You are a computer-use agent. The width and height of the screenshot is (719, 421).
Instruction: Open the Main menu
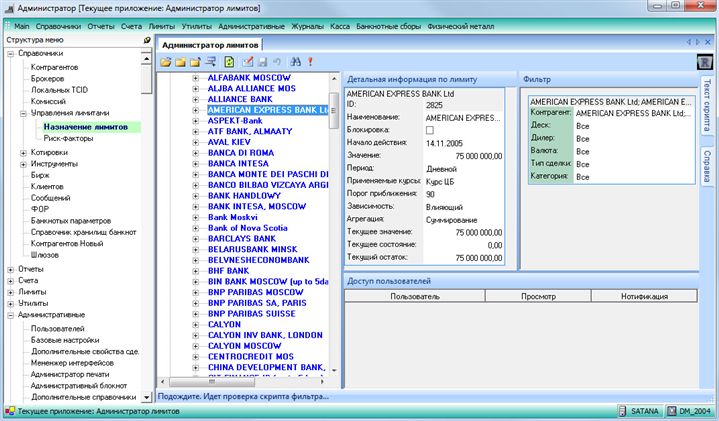click(x=22, y=27)
